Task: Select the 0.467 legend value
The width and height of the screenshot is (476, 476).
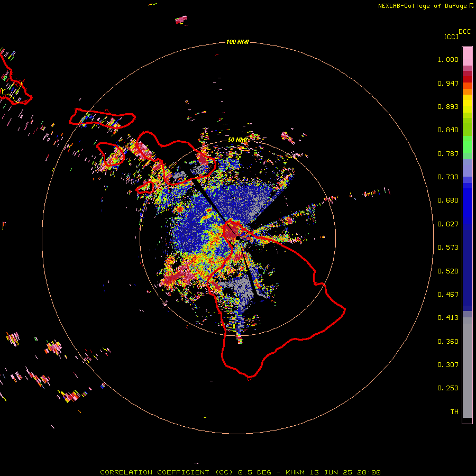Action: tap(448, 295)
